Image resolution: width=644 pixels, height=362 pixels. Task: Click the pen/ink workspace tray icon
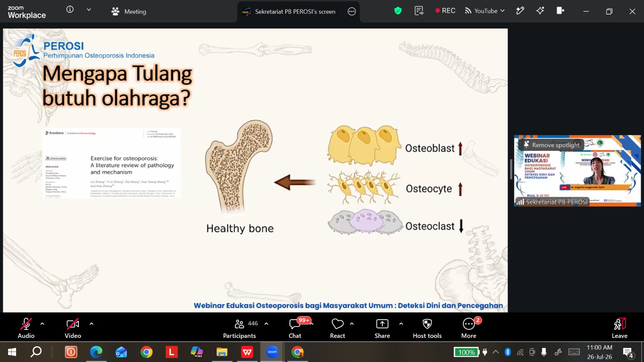click(x=558, y=352)
